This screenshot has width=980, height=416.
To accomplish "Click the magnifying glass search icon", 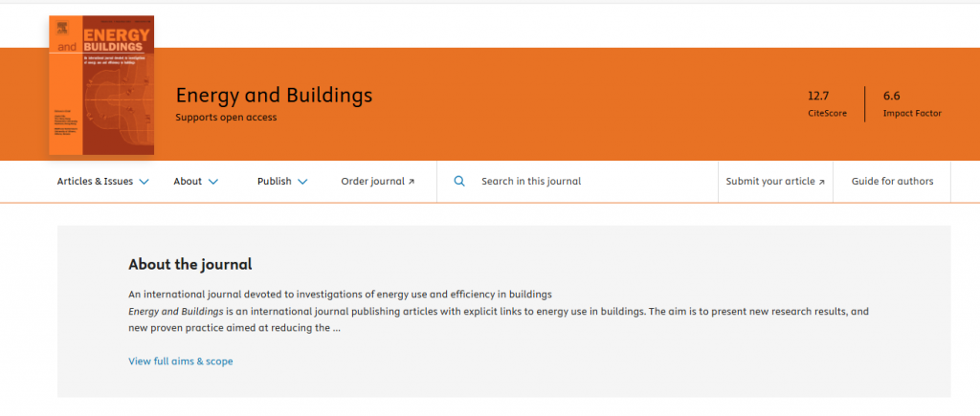I will click(459, 181).
